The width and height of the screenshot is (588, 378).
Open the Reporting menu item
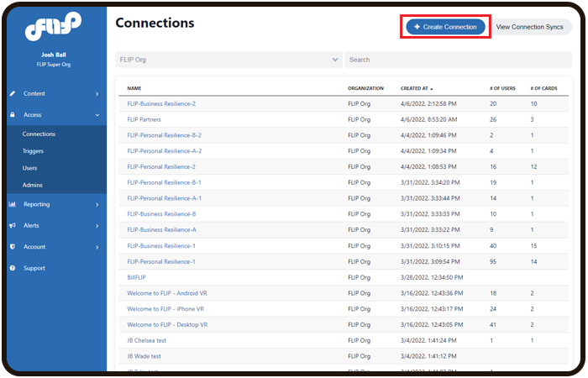pos(36,204)
